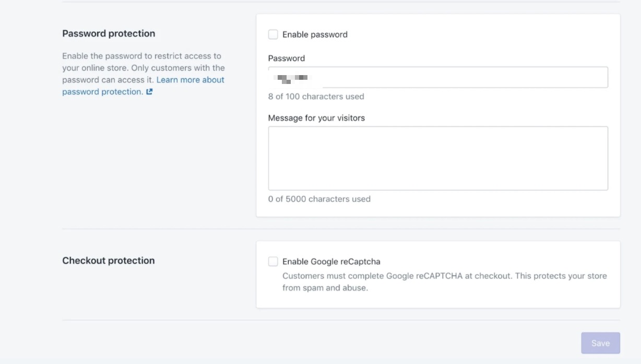Viewport: 641px width, 364px height.
Task: Click the Password field label
Action: coord(286,58)
